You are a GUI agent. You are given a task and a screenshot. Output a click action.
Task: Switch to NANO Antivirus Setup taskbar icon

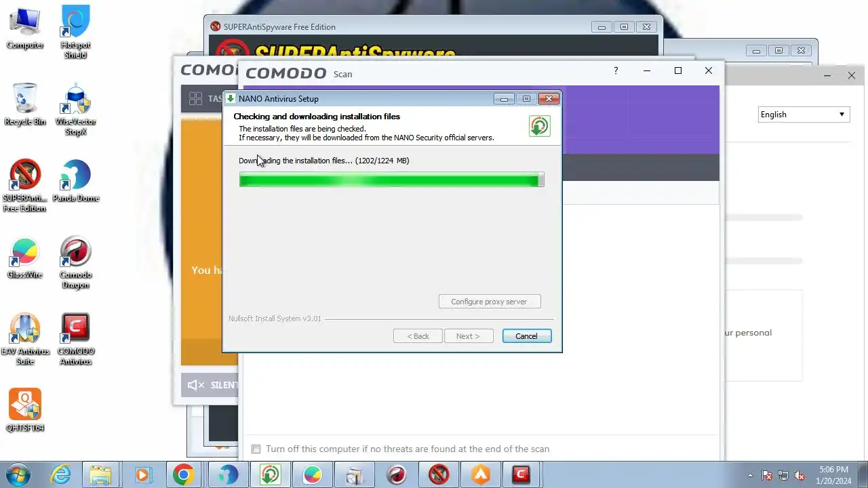271,475
